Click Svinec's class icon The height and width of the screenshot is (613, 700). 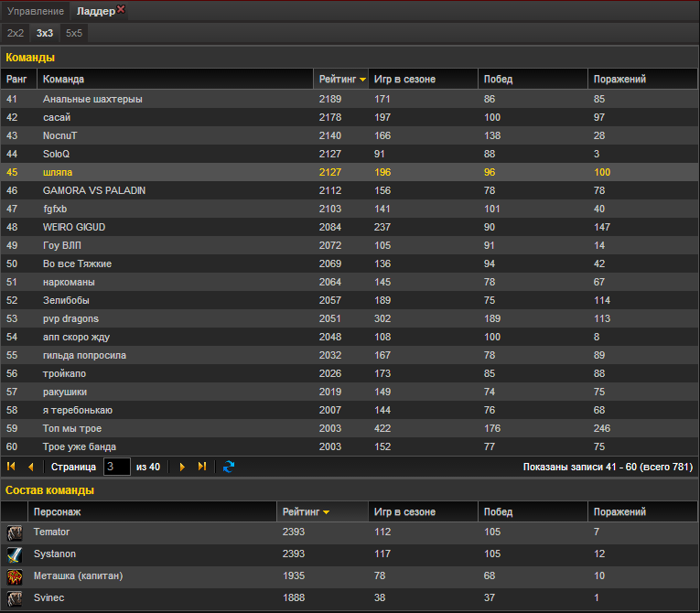click(x=15, y=598)
